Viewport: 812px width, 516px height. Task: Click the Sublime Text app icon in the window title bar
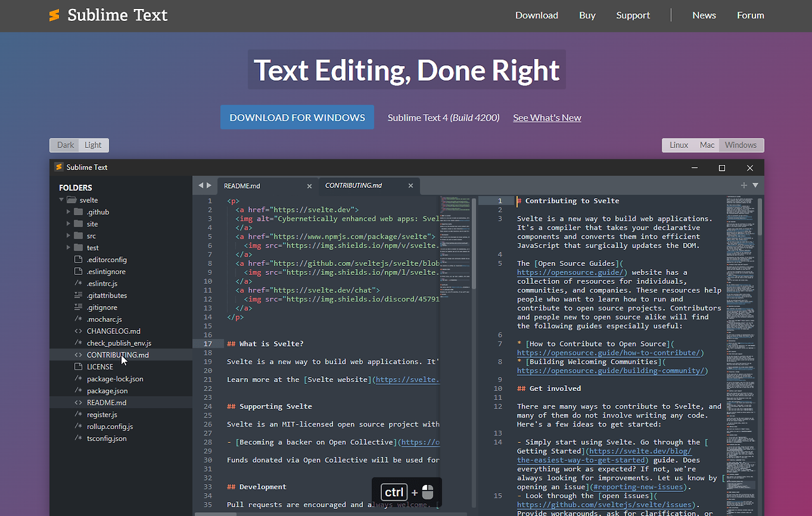(59, 168)
